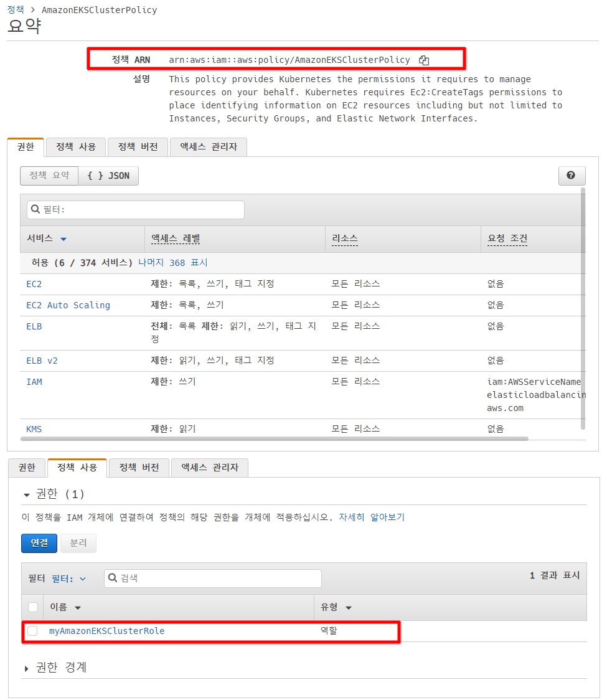602x700 pixels.
Task: Open the KMS service link
Action: coord(34,429)
